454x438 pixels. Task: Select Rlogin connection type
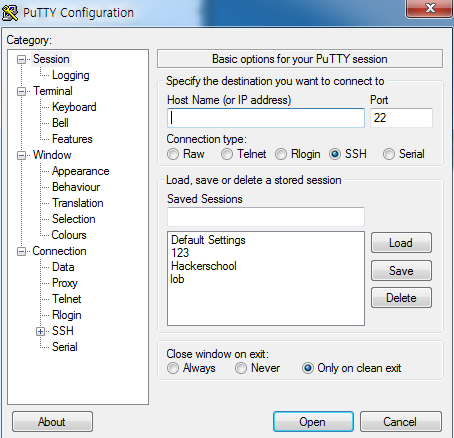(281, 154)
